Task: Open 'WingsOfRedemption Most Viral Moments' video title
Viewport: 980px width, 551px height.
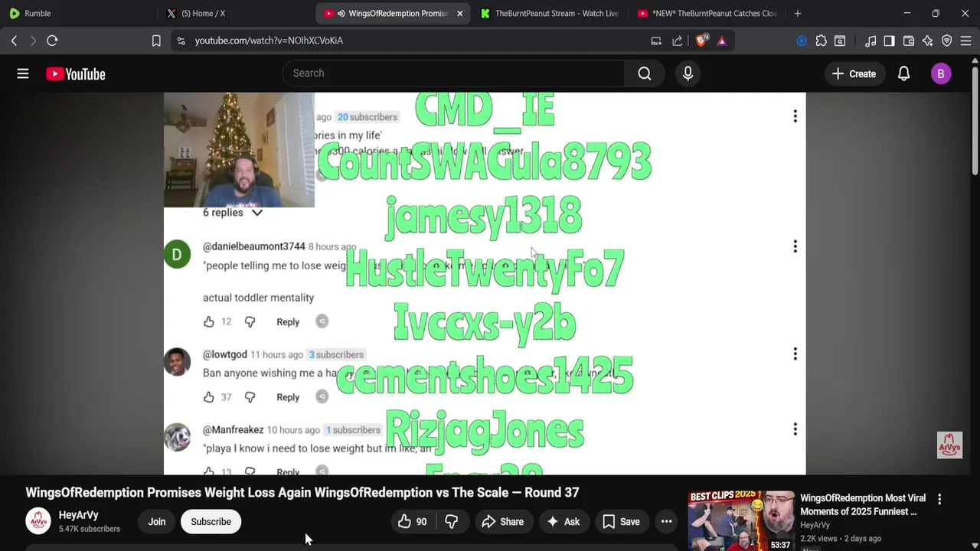Action: (863, 505)
